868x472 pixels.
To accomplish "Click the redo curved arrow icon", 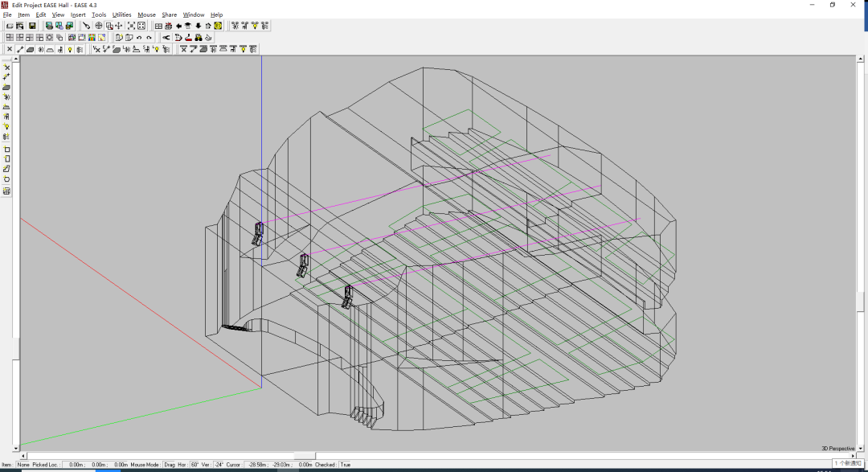I will pos(149,38).
